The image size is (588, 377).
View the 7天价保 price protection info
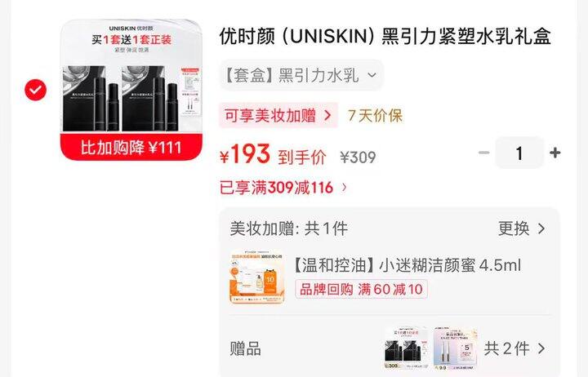pos(375,115)
